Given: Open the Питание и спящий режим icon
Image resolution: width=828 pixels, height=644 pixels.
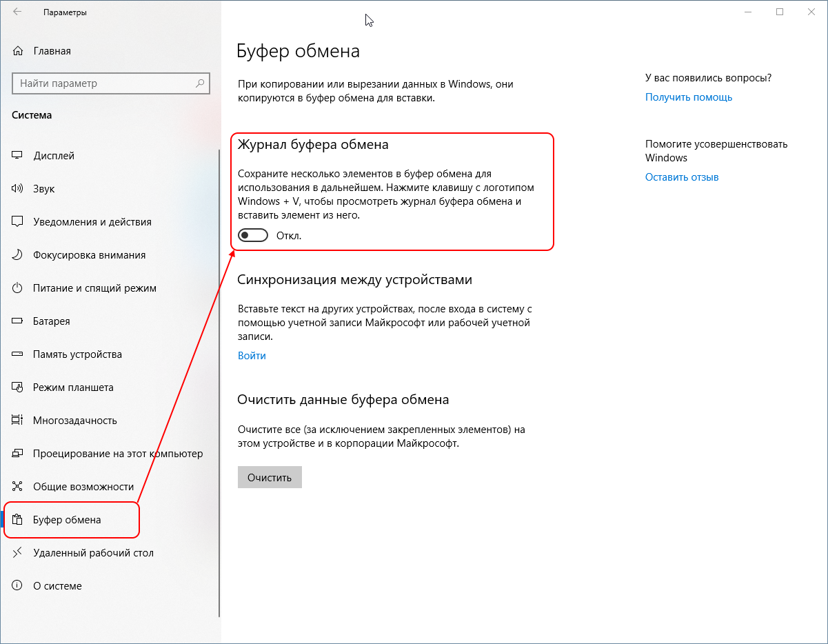Looking at the screenshot, I should tap(16, 288).
